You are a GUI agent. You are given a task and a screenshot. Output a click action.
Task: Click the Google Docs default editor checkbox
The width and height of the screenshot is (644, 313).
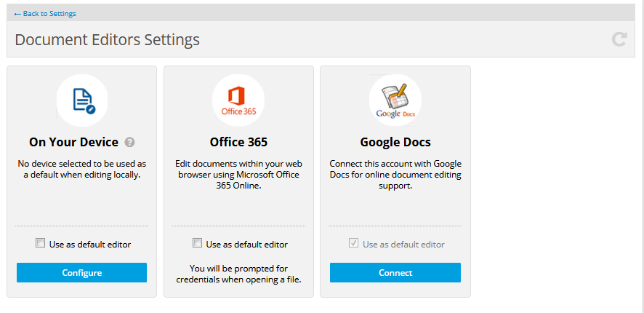coord(354,244)
